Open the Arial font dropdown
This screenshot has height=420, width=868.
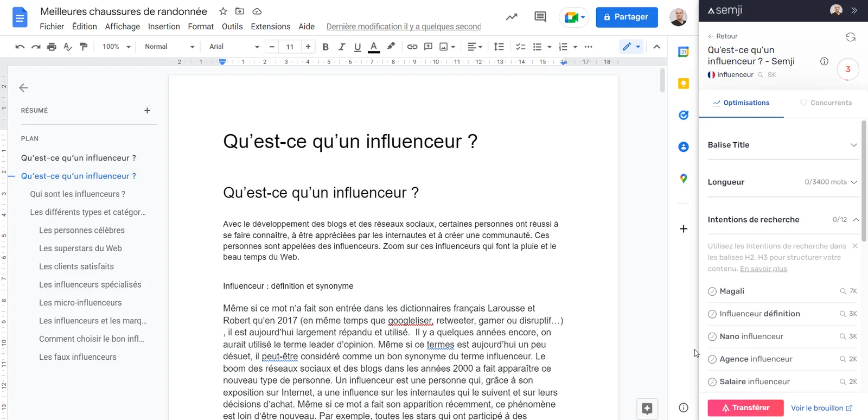pyautogui.click(x=234, y=47)
